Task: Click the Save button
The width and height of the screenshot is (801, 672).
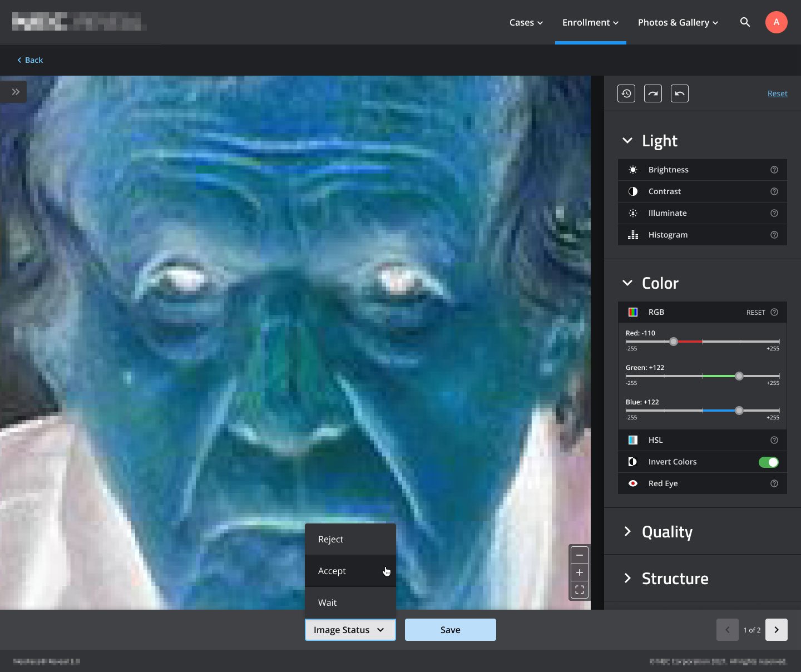Action: click(x=451, y=630)
